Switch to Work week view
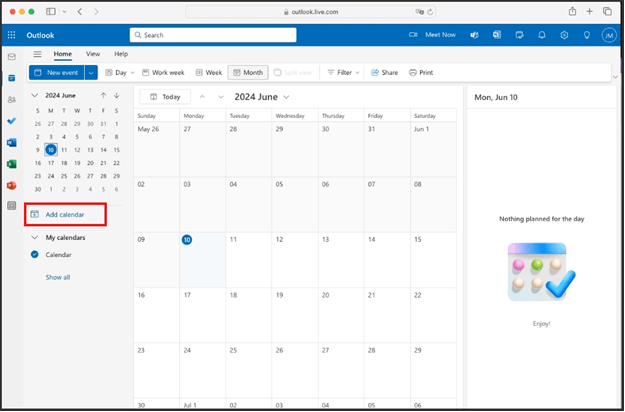This screenshot has width=625, height=412. click(163, 73)
